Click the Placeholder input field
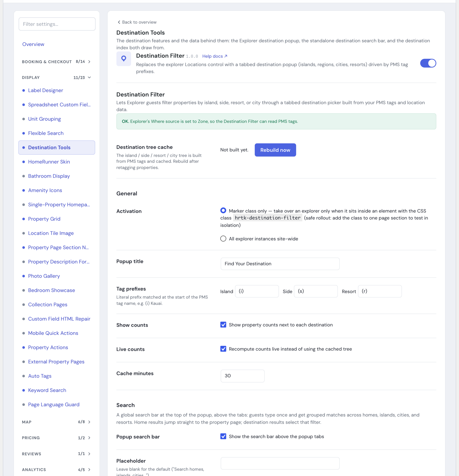 click(x=280, y=463)
